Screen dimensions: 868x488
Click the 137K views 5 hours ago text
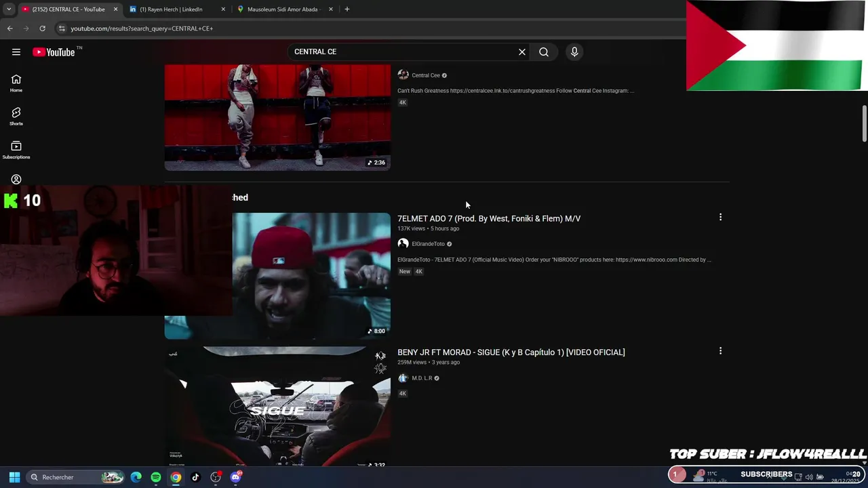428,228
